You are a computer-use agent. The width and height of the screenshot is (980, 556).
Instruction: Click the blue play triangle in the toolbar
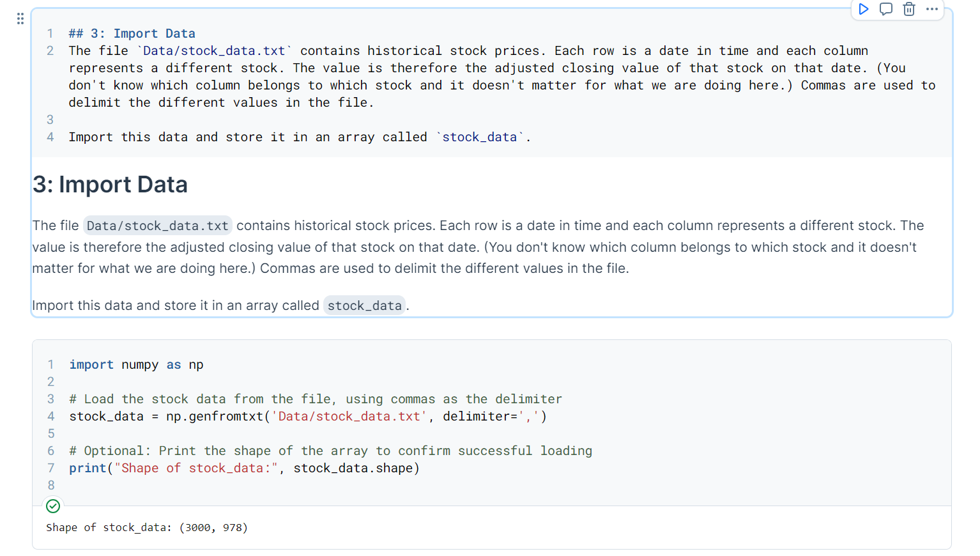pyautogui.click(x=864, y=9)
